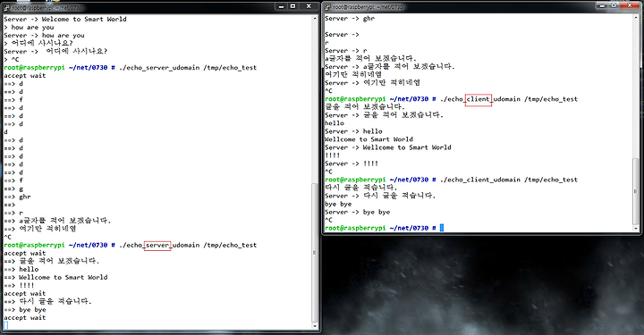Viewport: 644px width, 335px height.
Task: Click the left terminal scrollbar down arrow
Action: 315,326
